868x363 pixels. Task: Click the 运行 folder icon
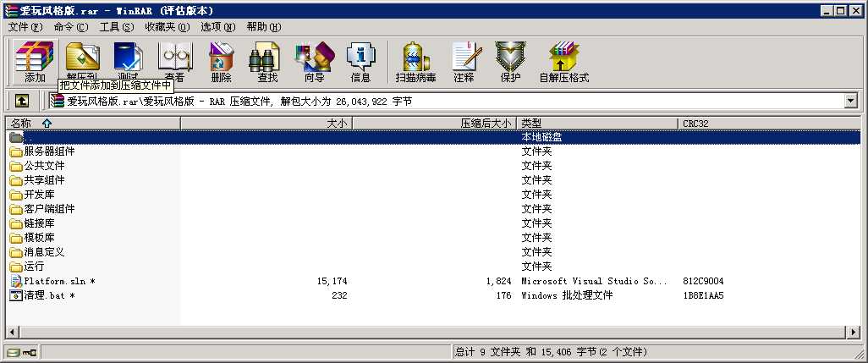coord(16,267)
